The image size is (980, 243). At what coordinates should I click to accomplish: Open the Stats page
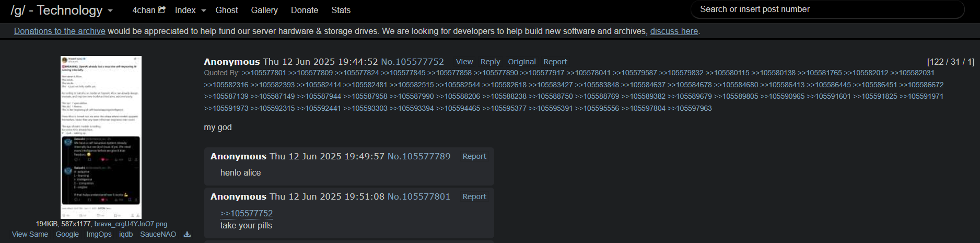click(x=341, y=10)
